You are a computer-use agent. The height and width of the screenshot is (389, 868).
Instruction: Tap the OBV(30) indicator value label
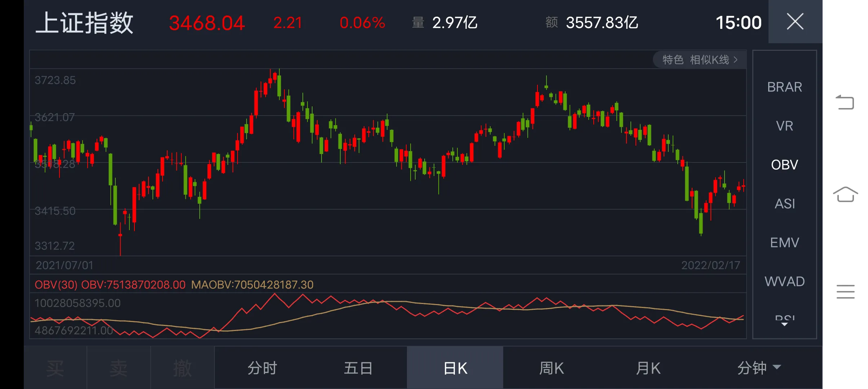click(110, 285)
